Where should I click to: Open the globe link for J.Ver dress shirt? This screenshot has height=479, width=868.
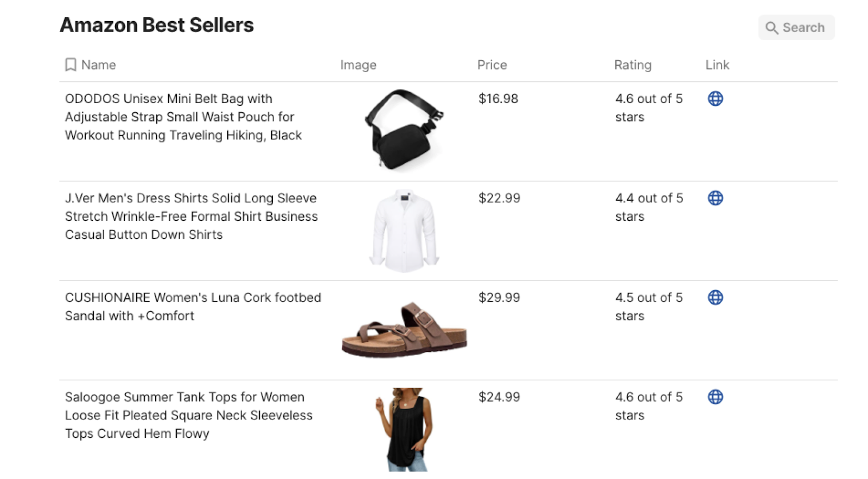point(715,198)
